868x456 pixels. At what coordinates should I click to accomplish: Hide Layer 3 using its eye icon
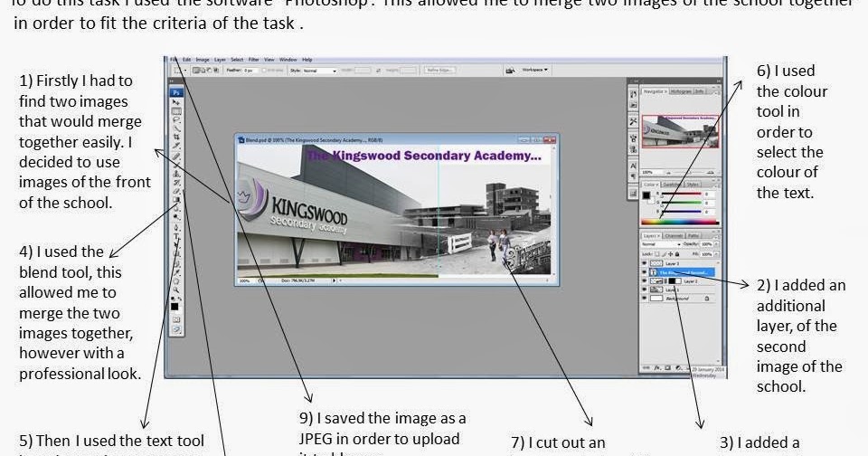click(x=644, y=263)
